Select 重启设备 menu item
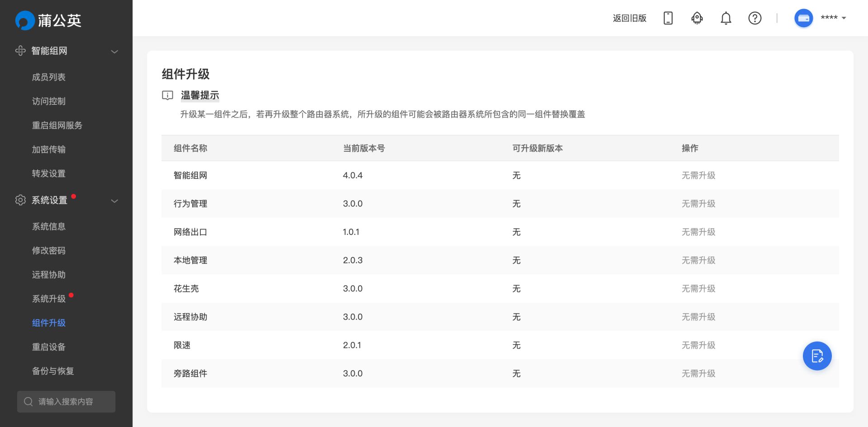The image size is (868, 427). (49, 347)
